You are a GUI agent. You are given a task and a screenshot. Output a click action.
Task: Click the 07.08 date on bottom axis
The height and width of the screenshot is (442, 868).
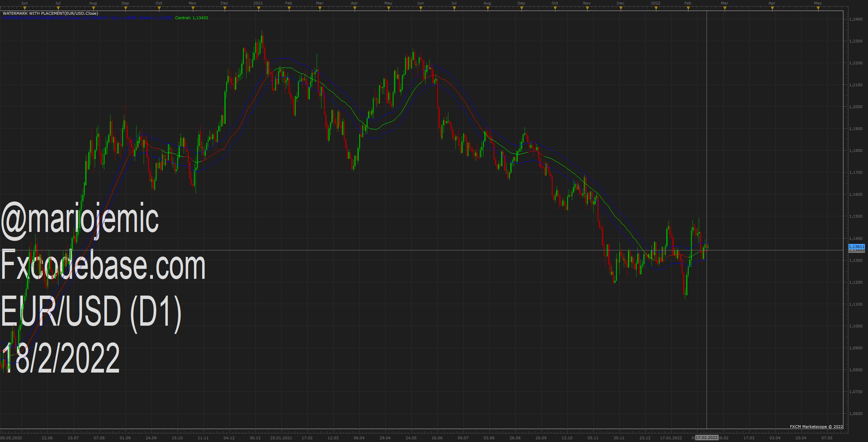99,438
